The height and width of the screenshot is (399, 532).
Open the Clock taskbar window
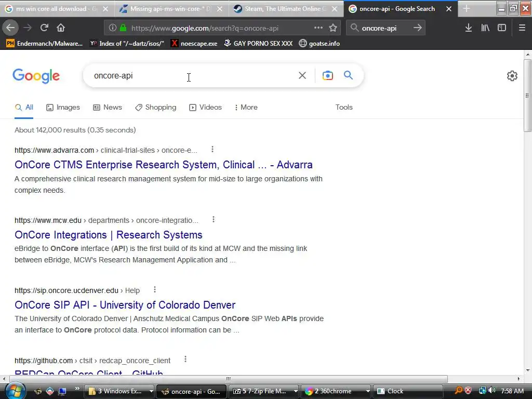(408, 391)
